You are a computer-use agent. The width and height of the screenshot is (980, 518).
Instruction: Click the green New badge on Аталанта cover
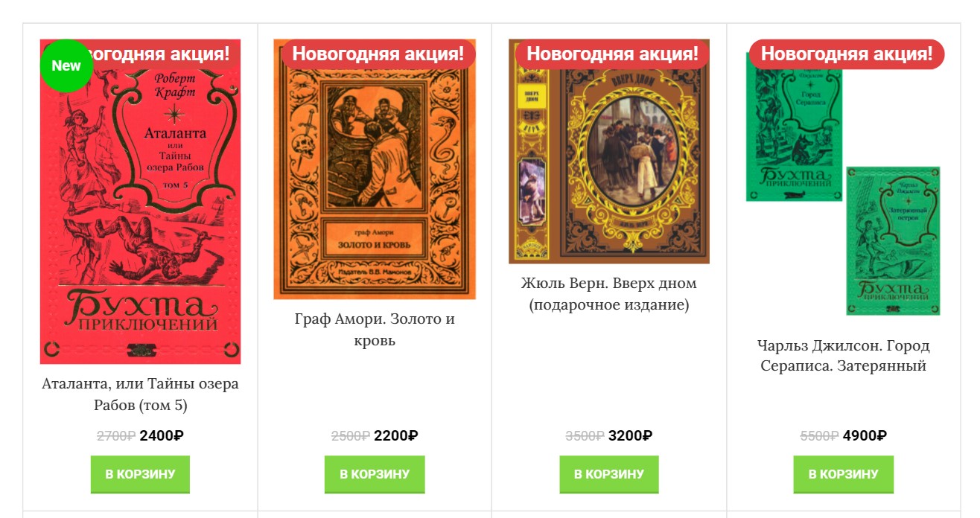[66, 65]
